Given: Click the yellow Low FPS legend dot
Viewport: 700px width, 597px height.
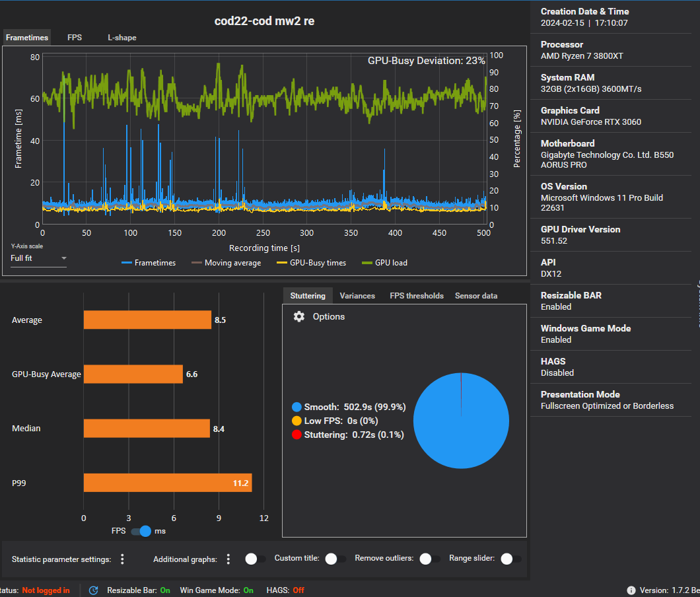Looking at the screenshot, I should click(x=297, y=421).
